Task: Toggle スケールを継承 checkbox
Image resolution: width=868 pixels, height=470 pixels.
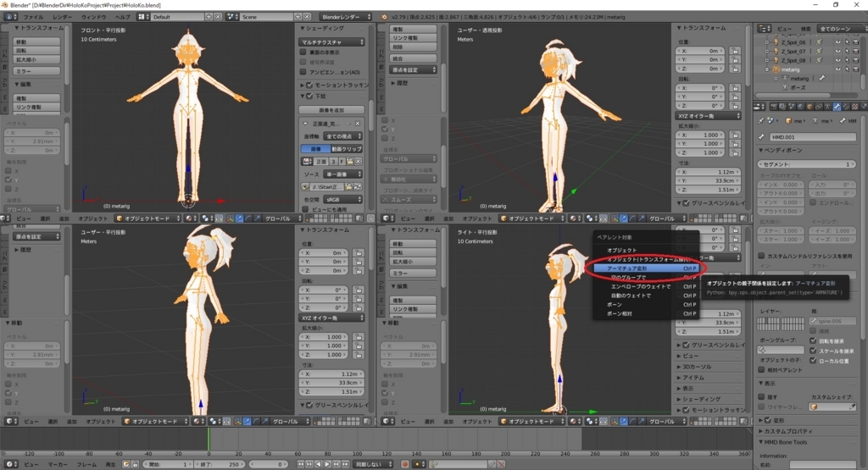Action: click(813, 351)
